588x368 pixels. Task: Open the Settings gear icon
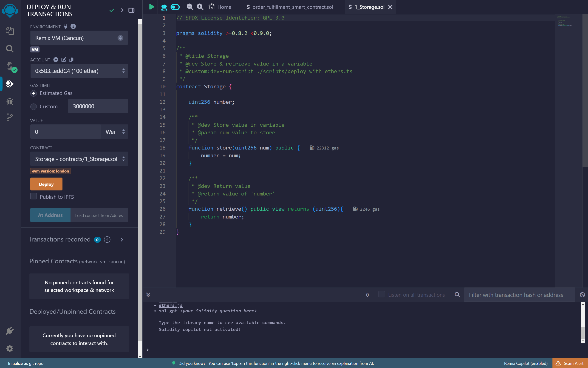tap(10, 348)
